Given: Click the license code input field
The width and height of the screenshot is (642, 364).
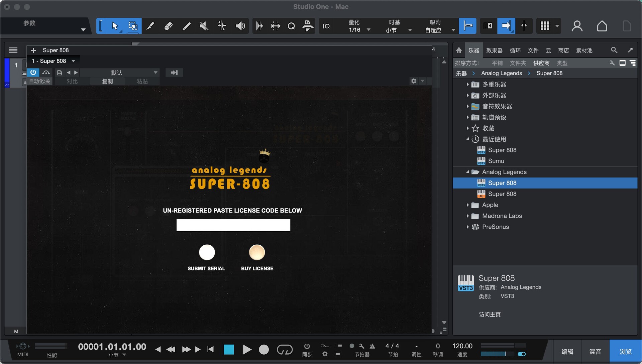Looking at the screenshot, I should tap(233, 225).
